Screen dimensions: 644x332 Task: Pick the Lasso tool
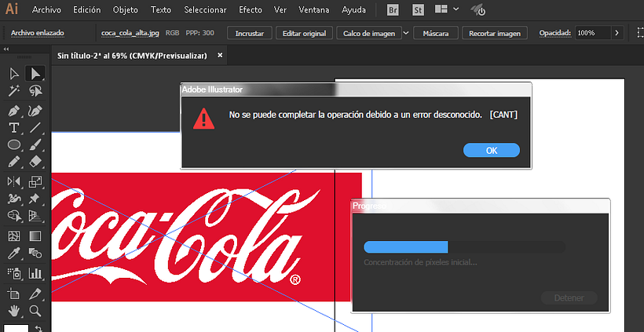point(35,91)
